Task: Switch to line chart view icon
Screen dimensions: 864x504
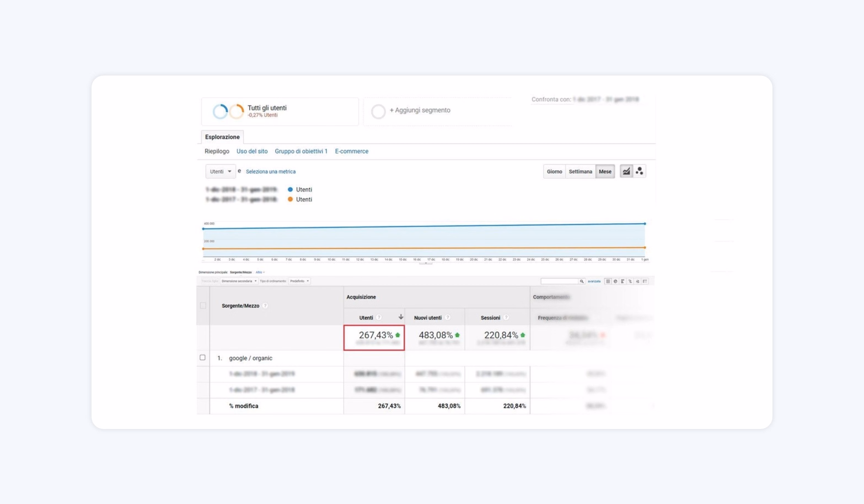Action: point(626,171)
